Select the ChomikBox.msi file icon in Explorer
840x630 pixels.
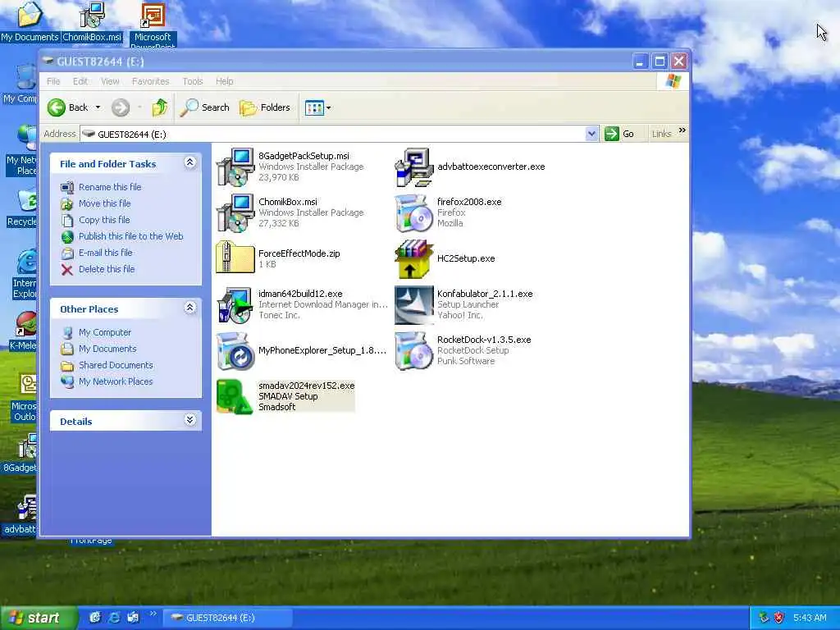pos(235,212)
